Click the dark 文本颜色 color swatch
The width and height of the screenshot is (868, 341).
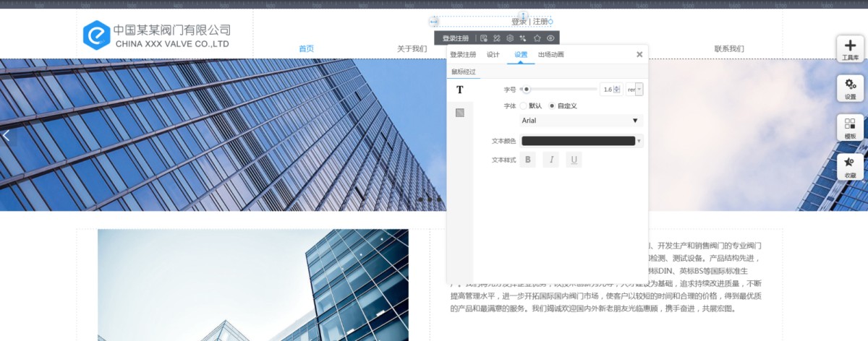pos(578,141)
